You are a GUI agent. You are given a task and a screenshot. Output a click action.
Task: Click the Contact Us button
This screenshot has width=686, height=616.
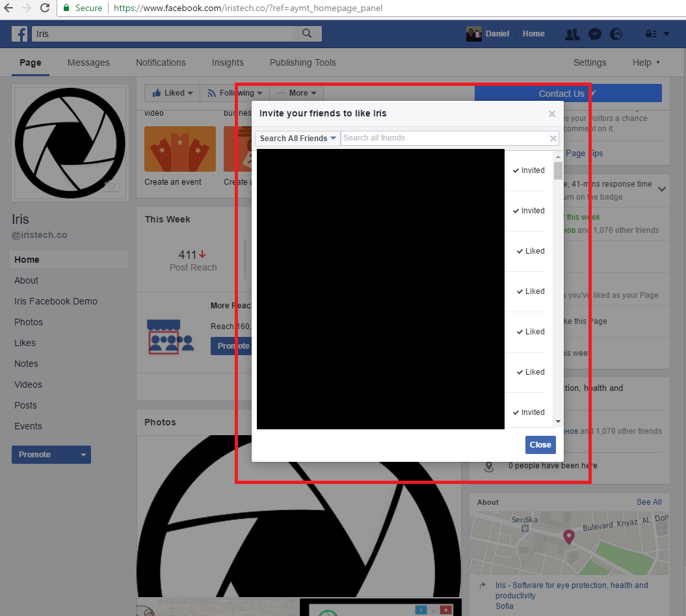[x=568, y=93]
